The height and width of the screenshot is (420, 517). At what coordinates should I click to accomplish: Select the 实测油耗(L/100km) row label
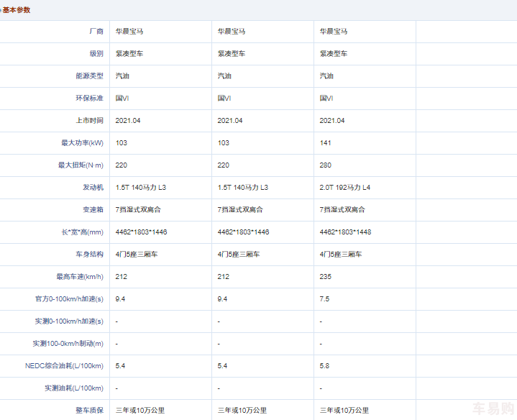click(x=74, y=388)
